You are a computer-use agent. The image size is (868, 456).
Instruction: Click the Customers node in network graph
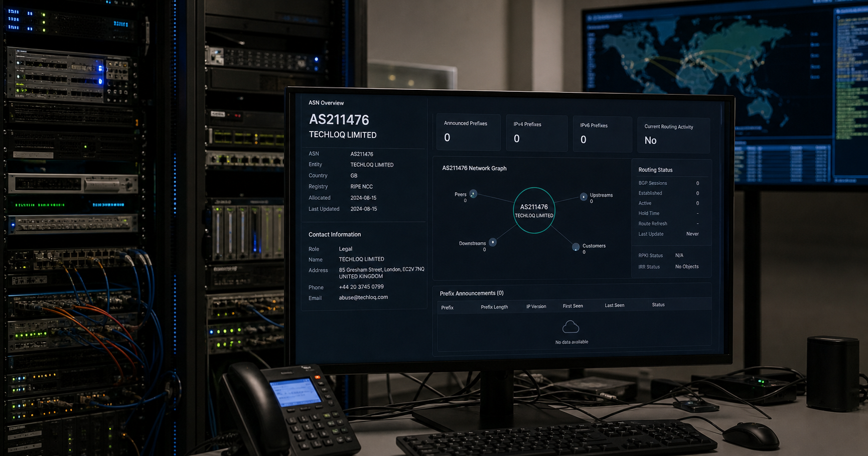[x=576, y=247]
